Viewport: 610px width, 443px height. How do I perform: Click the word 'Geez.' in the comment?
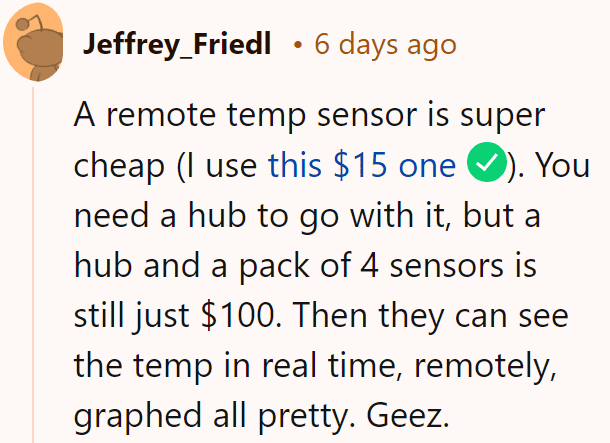click(x=408, y=415)
